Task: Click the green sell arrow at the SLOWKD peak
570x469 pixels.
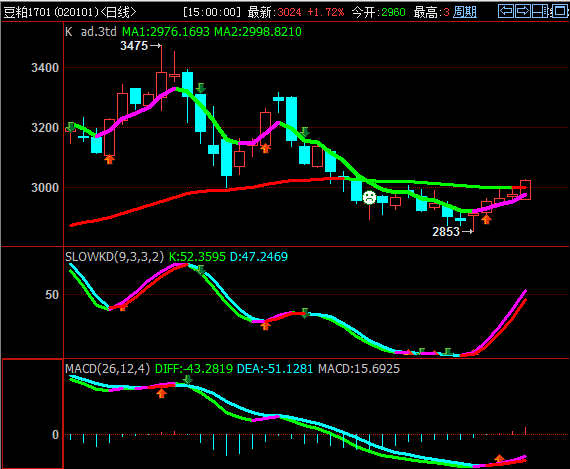Action: coord(200,270)
